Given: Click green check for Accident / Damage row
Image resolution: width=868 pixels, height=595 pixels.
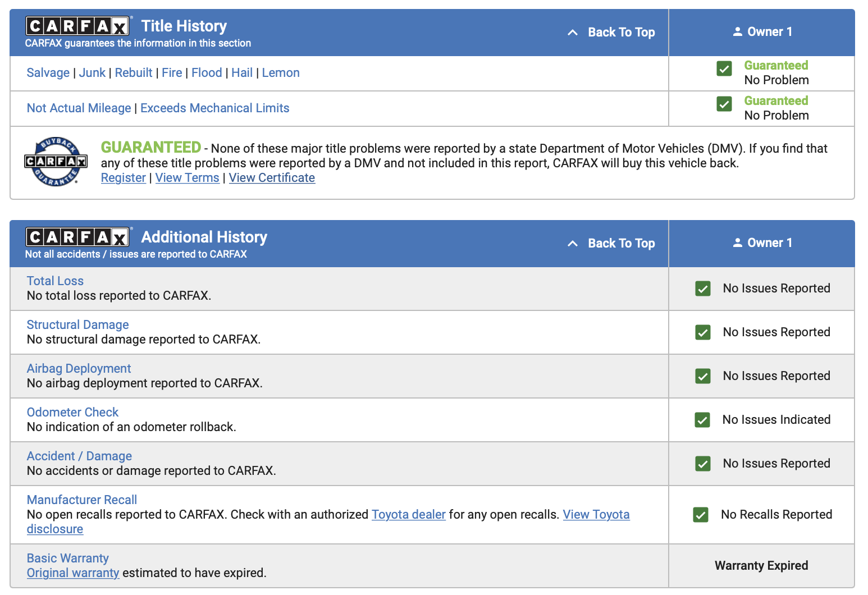Looking at the screenshot, I should tap(703, 464).
